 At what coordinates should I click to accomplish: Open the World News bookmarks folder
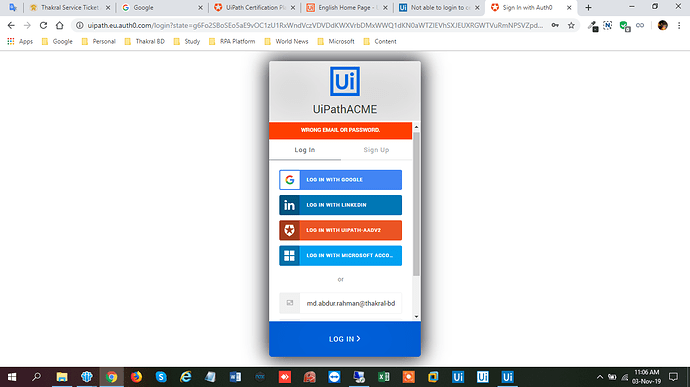pyautogui.click(x=286, y=41)
